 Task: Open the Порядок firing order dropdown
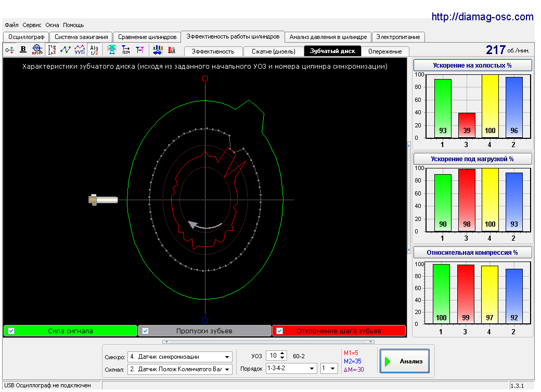click(312, 369)
